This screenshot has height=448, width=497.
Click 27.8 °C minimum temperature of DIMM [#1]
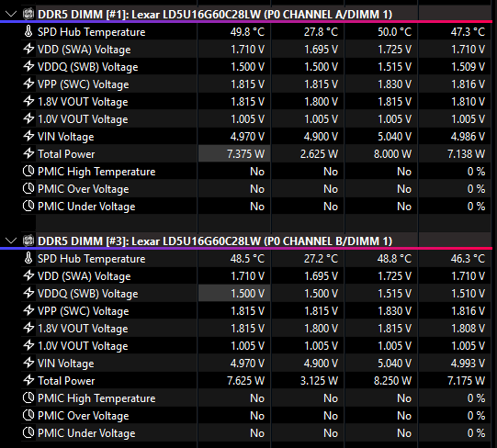click(x=321, y=32)
